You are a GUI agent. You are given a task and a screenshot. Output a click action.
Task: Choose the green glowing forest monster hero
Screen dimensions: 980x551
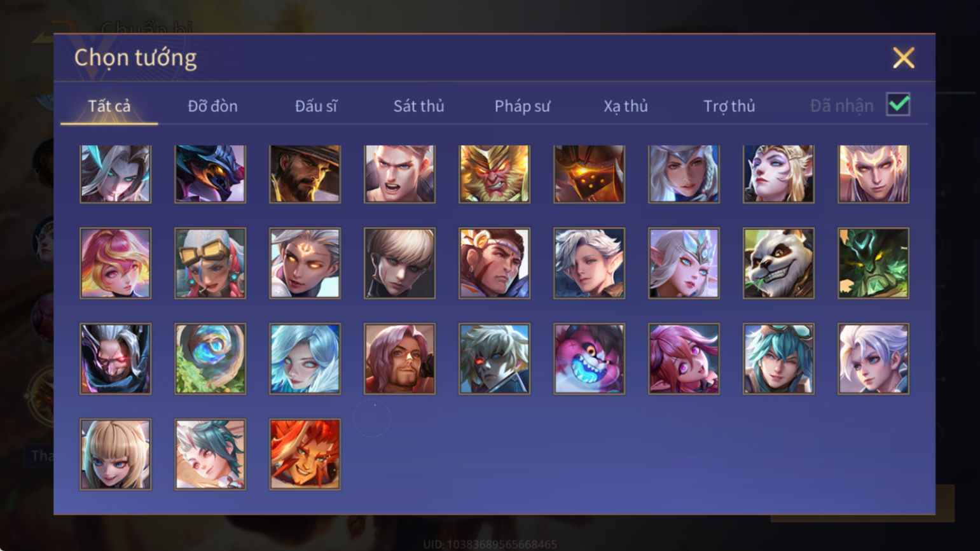[x=873, y=263]
